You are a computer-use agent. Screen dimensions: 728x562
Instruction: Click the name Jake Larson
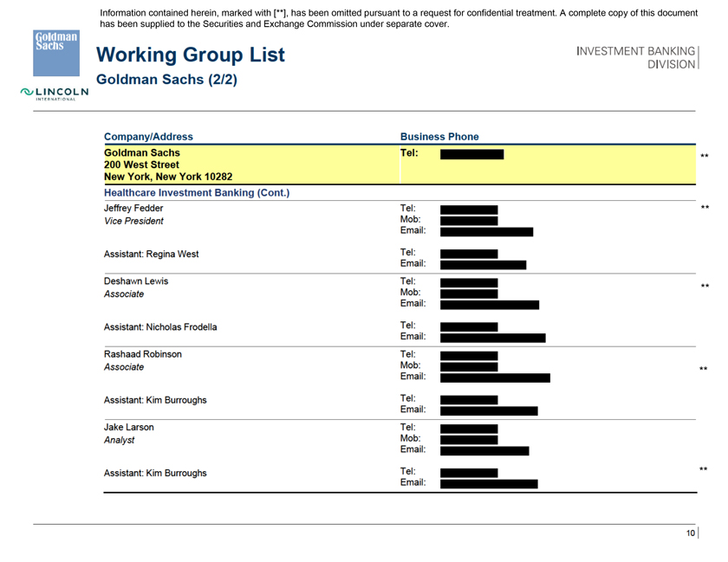click(x=128, y=427)
